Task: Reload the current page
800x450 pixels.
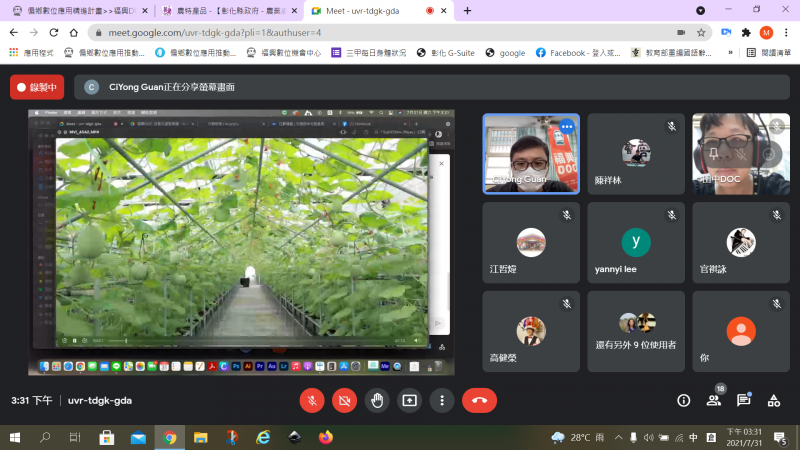Action: coord(54,33)
